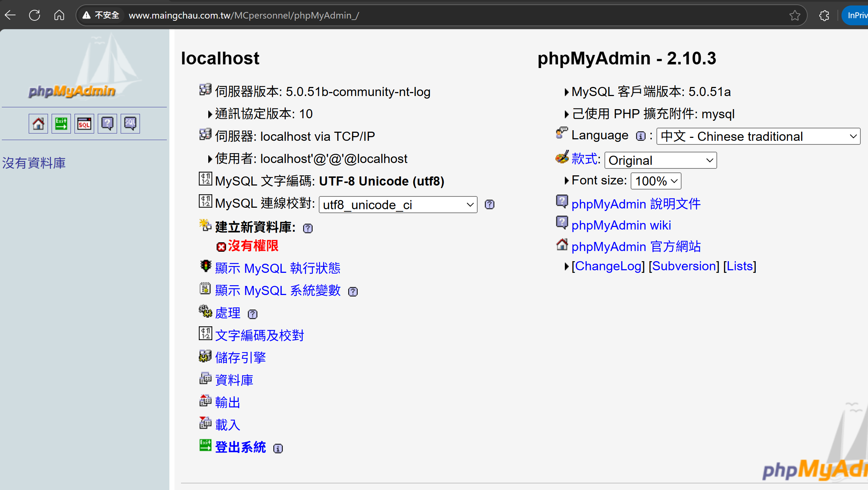Open the Lists link
This screenshot has height=490, width=868.
pyautogui.click(x=740, y=266)
